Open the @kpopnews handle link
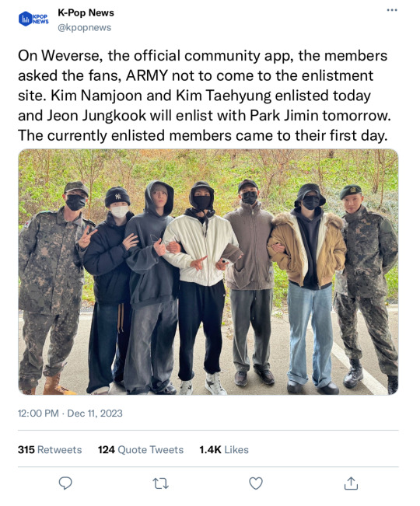Viewport: 420px width, 506px height. coord(84,28)
